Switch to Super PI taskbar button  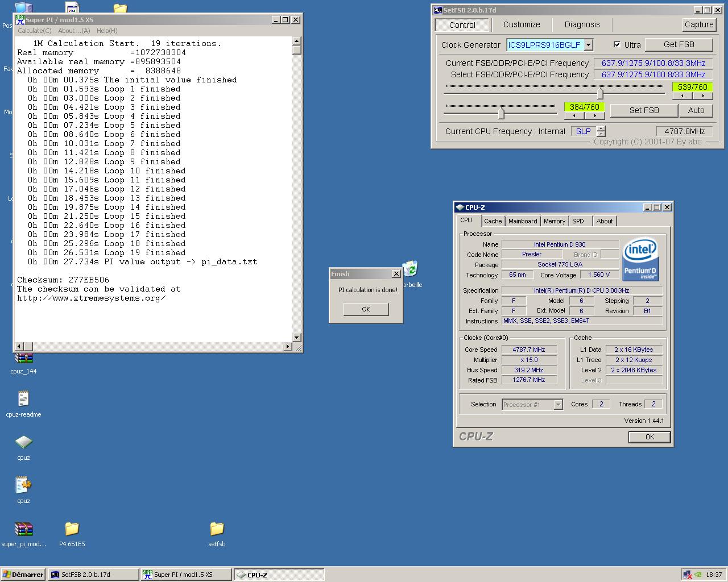(x=186, y=575)
